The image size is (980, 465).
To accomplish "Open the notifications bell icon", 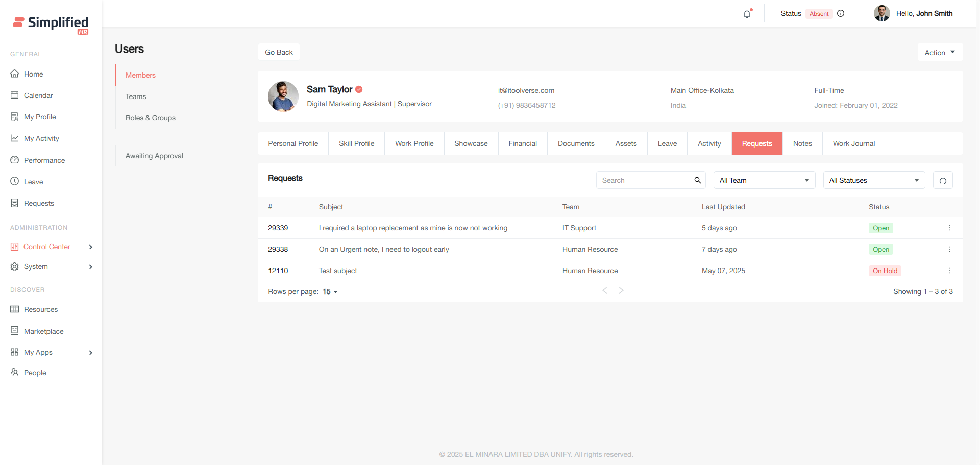I will [x=747, y=14].
